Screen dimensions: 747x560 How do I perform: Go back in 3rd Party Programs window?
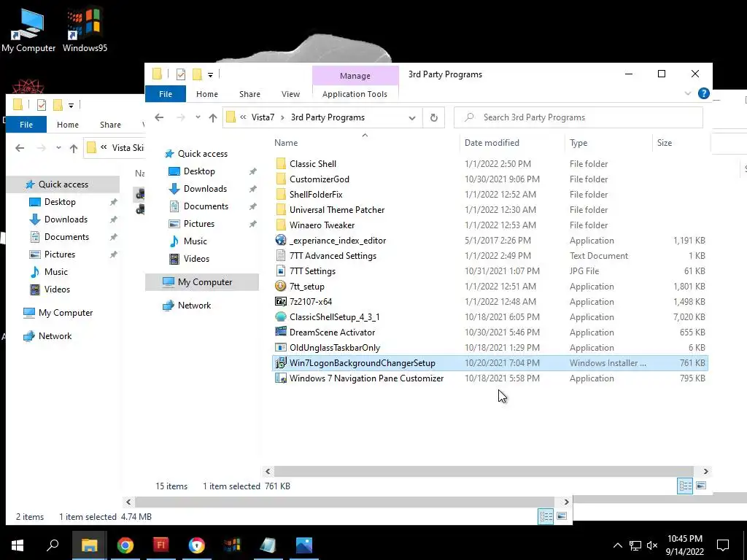tap(159, 117)
